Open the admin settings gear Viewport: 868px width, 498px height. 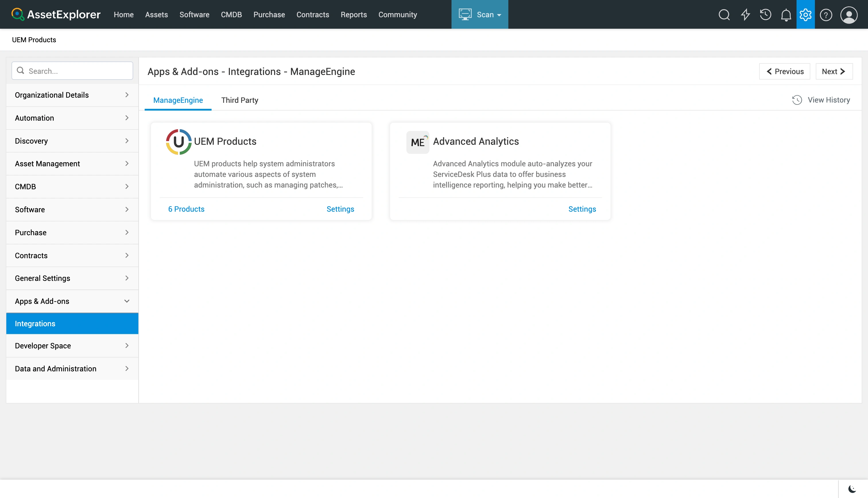(805, 14)
